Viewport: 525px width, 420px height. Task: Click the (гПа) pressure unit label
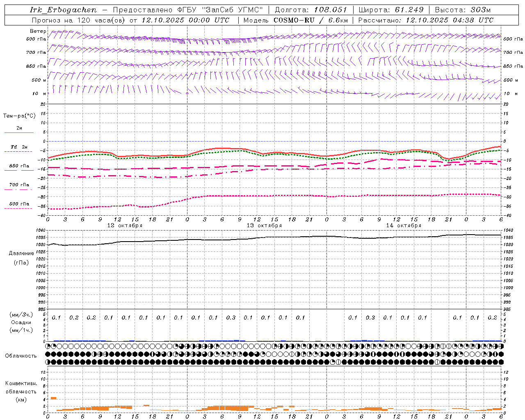21,262
